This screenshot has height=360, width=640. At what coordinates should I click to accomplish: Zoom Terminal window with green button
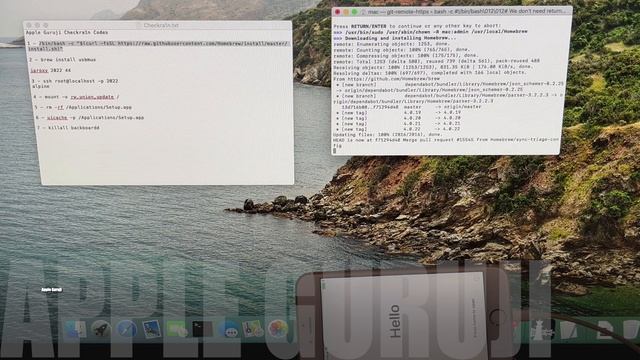(x=355, y=12)
